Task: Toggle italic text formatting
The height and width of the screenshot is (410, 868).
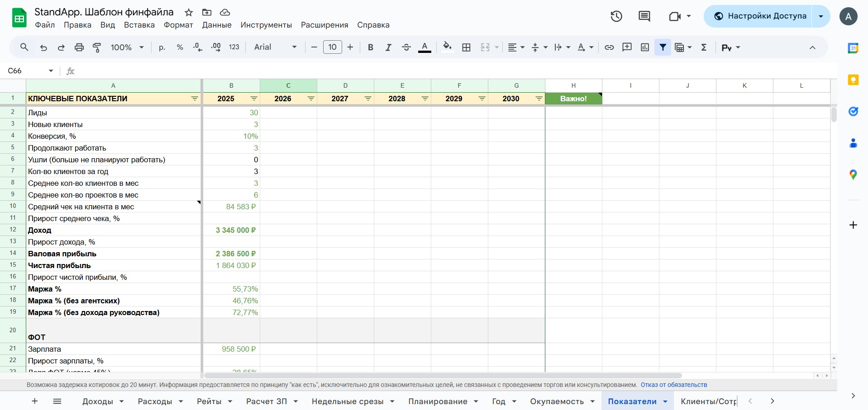Action: pos(388,47)
